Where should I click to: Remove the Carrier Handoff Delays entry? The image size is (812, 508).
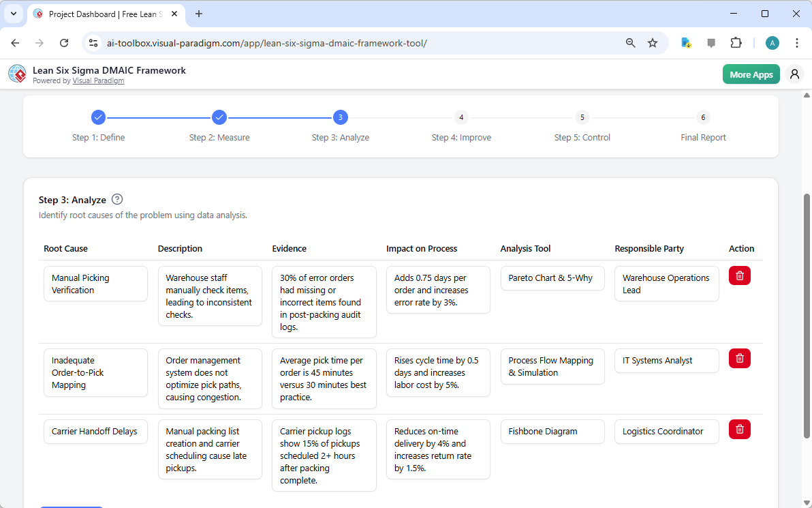pyautogui.click(x=739, y=429)
